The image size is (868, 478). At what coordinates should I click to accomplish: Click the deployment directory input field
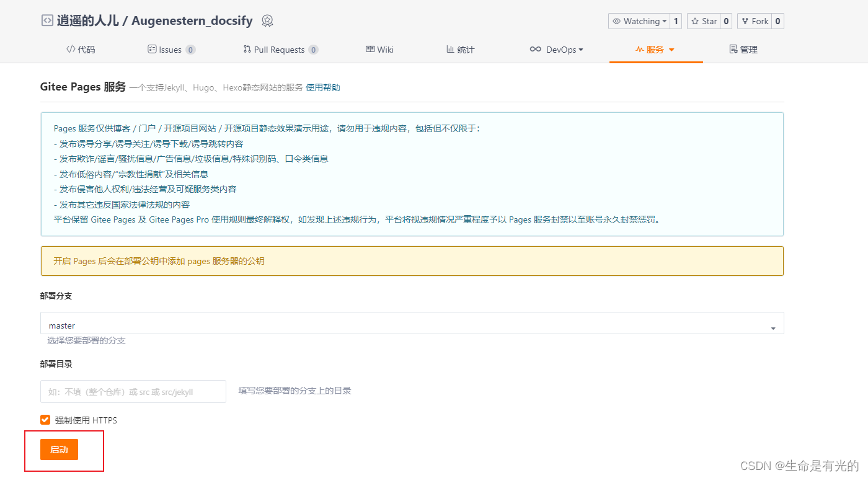tap(133, 391)
